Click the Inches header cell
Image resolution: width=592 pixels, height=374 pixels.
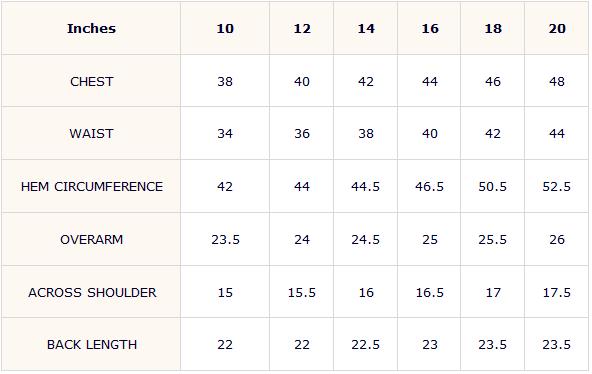pos(91,29)
